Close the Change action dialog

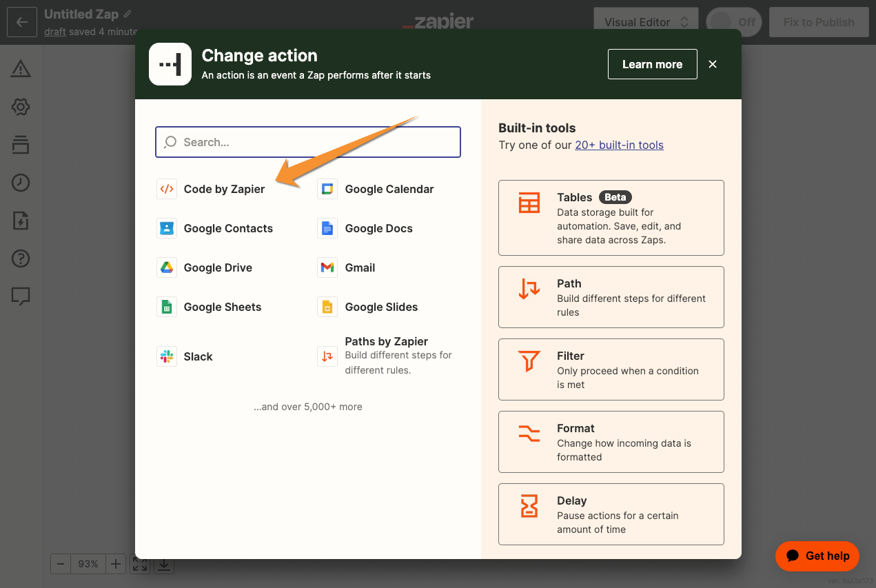pos(713,64)
